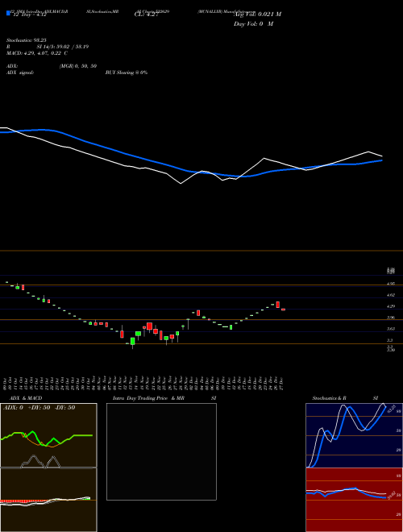403x532 pixels.
Task: Click the blue 12-day SMA legend square
Action: pos(8,13)
